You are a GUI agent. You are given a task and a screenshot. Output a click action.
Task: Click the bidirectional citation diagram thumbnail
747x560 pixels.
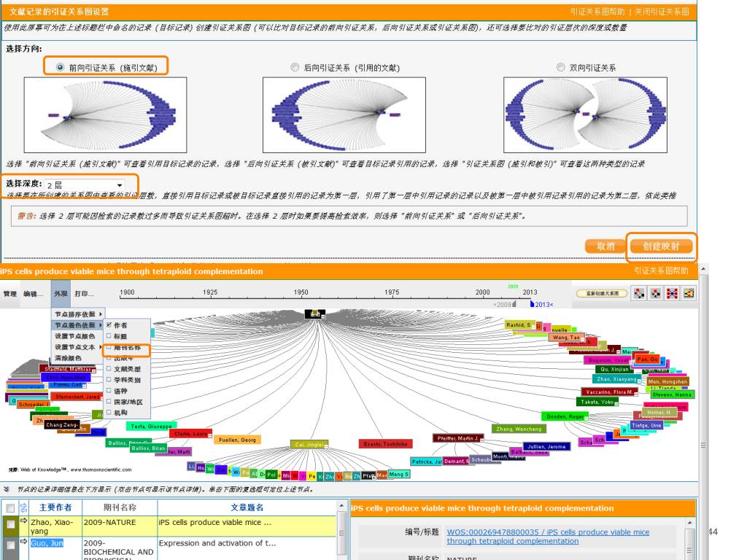point(585,114)
